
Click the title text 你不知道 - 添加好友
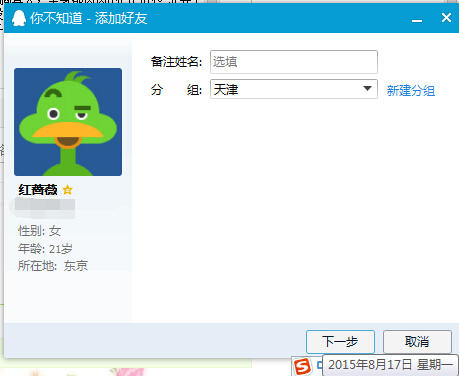tap(89, 18)
